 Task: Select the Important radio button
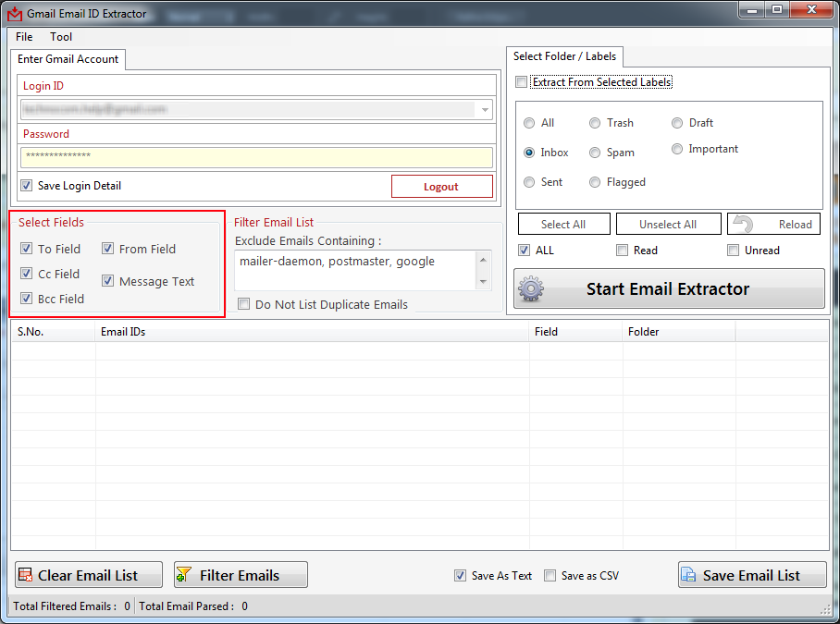[x=677, y=149]
